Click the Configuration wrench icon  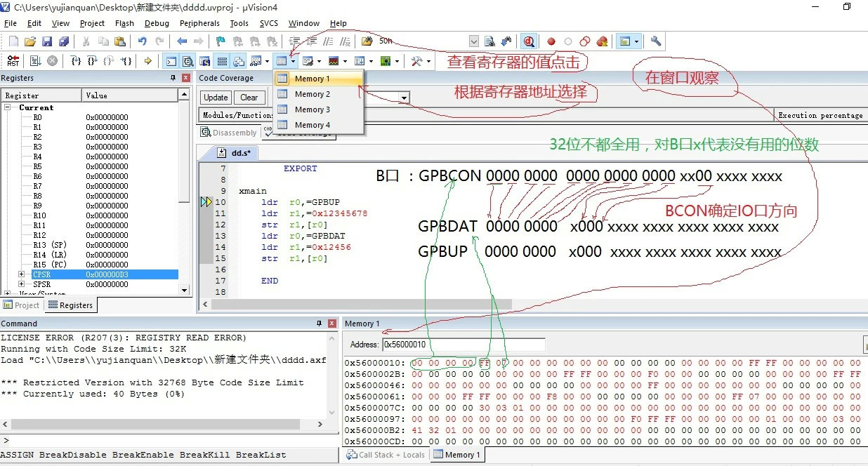[x=656, y=41]
